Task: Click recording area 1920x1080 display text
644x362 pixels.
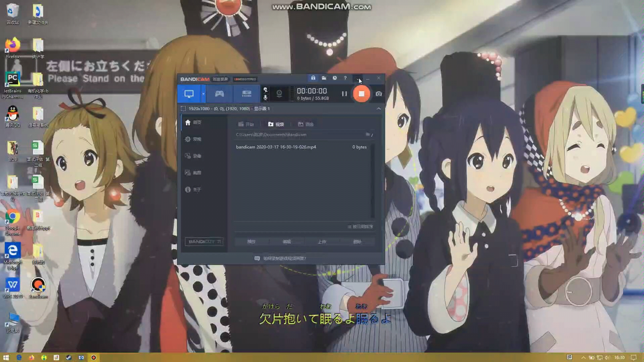Action: coord(229,108)
